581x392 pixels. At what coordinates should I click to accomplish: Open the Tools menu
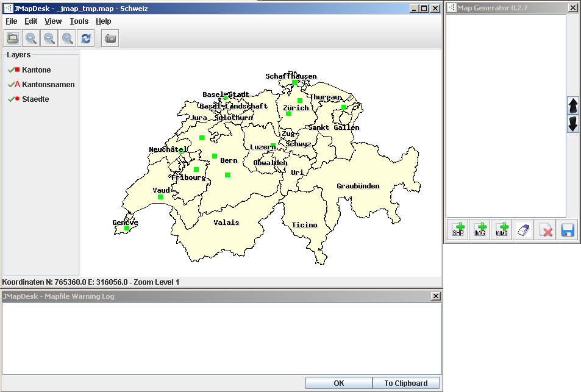[x=79, y=21]
